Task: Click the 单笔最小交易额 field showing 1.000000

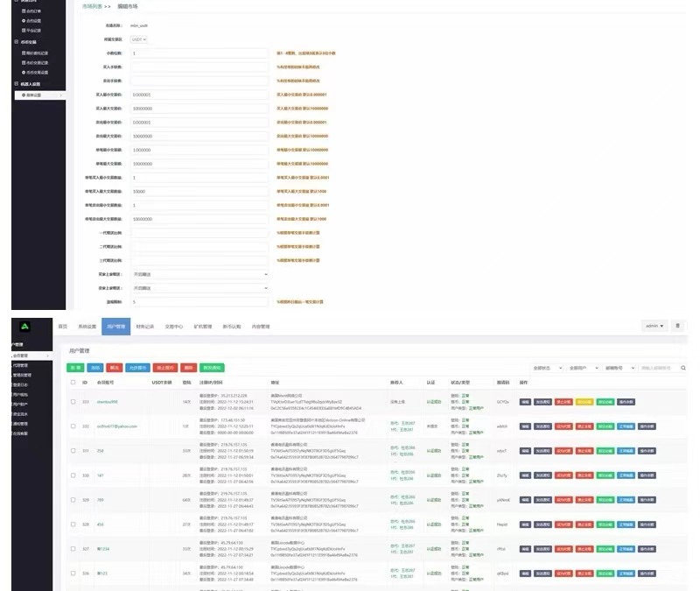Action: point(199,150)
